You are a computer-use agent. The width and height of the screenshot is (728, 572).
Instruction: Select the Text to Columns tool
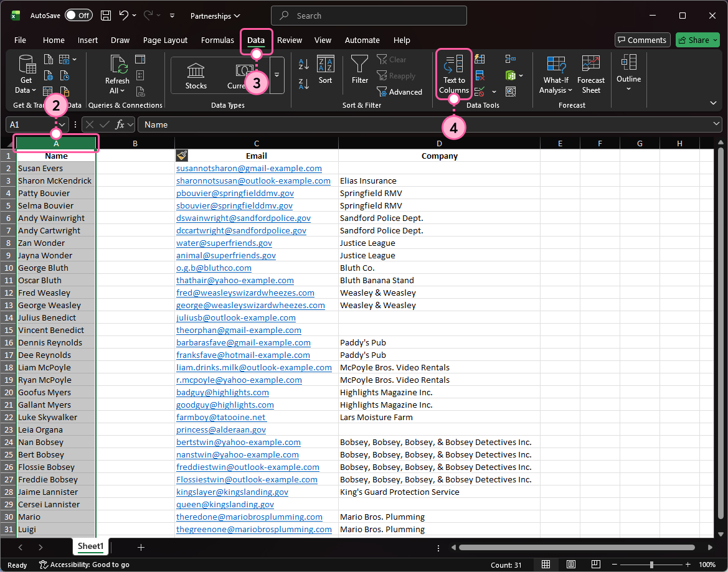tap(453, 74)
